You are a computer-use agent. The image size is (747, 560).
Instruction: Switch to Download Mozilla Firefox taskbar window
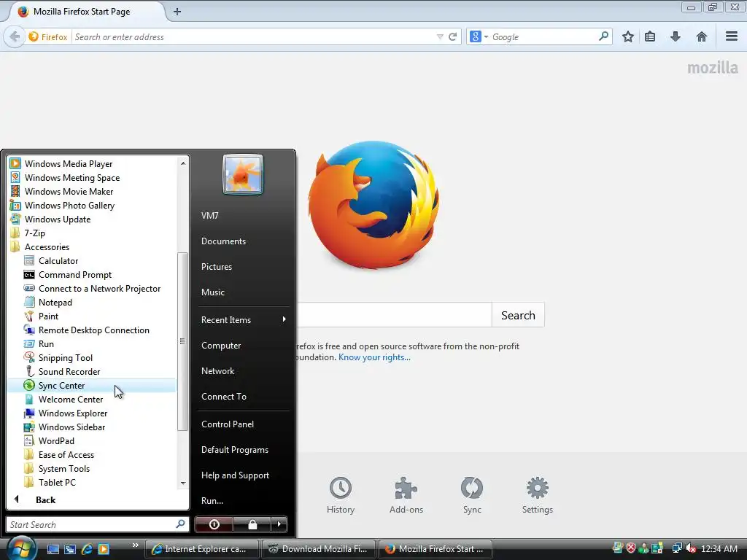coord(318,549)
